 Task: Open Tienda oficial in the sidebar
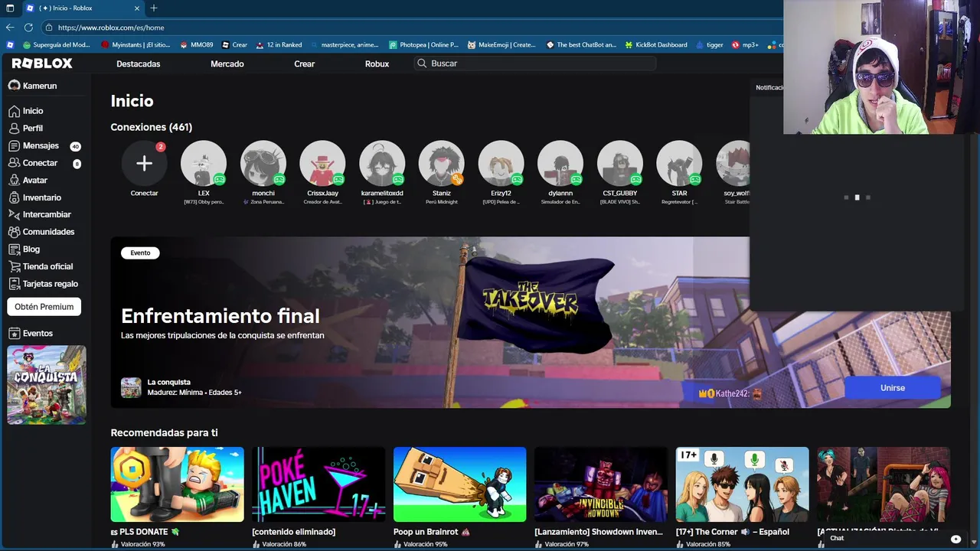[41, 266]
